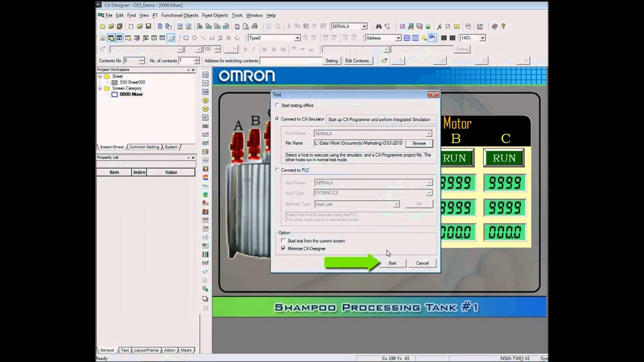
Task: Click the RUN button under Motor C
Action: (x=504, y=158)
